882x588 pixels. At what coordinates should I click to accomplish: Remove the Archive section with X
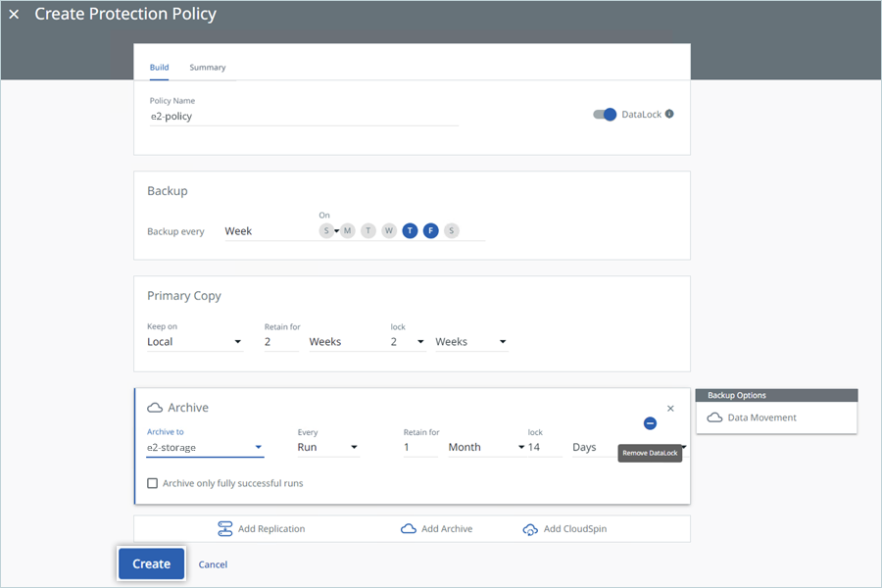[670, 409]
